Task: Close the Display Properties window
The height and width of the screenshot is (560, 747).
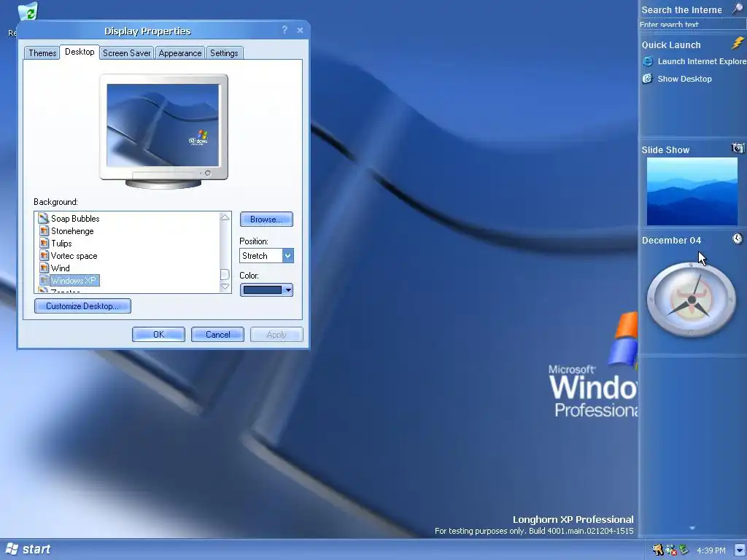Action: tap(300, 30)
